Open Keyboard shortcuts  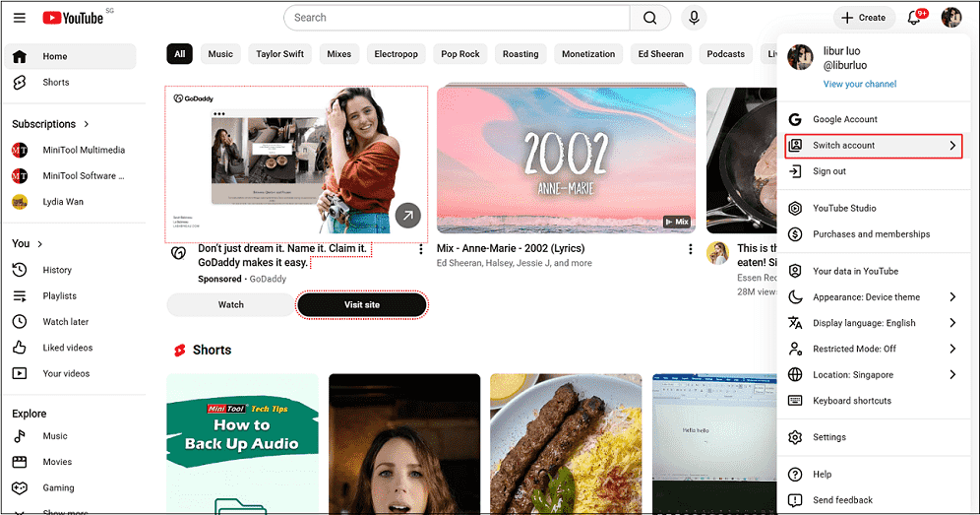874,401
